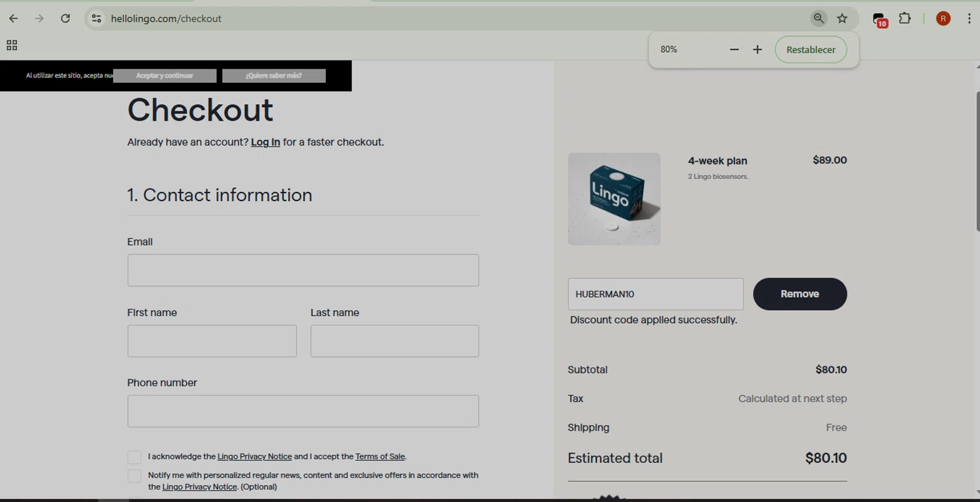Click 'Calculated at next step' tax text
Image resolution: width=980 pixels, height=502 pixels.
[792, 398]
